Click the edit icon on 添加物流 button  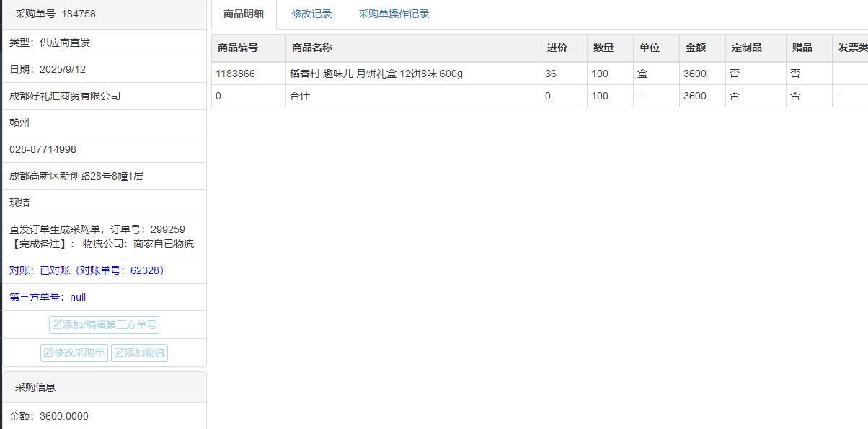coord(120,353)
